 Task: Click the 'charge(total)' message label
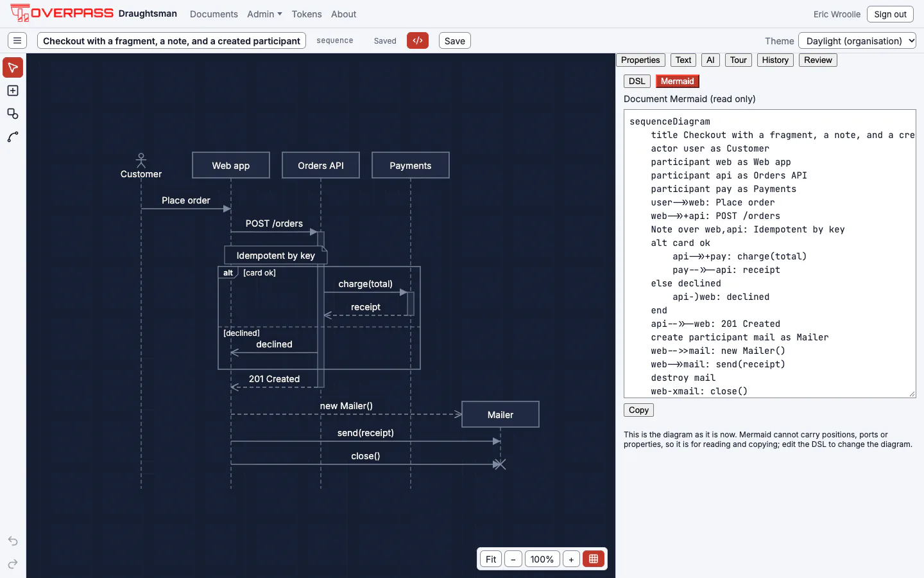(366, 284)
